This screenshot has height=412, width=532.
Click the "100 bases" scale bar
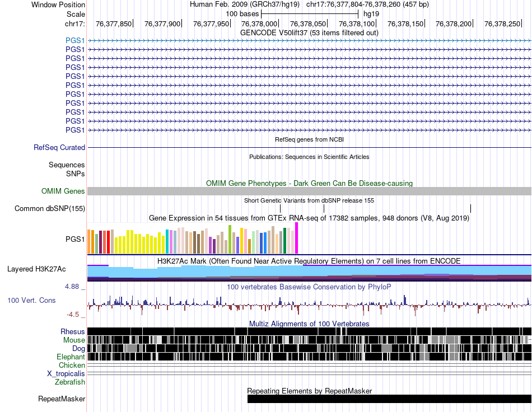310,14
